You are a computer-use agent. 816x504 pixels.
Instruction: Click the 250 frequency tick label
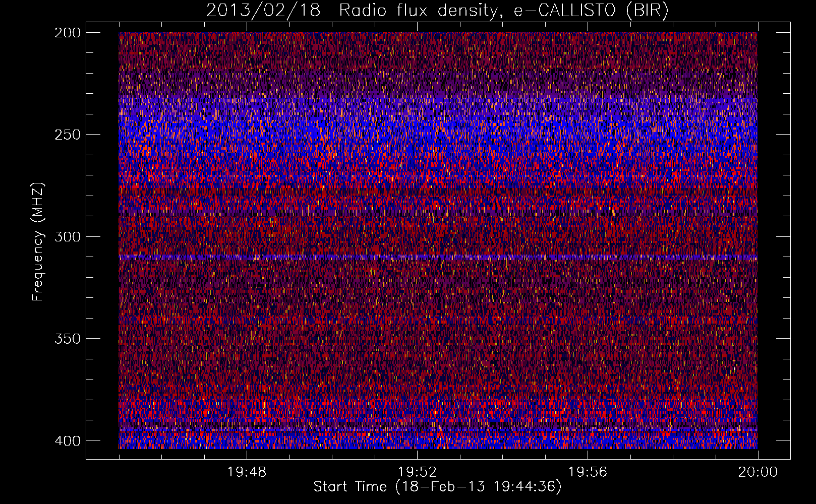tap(67, 135)
